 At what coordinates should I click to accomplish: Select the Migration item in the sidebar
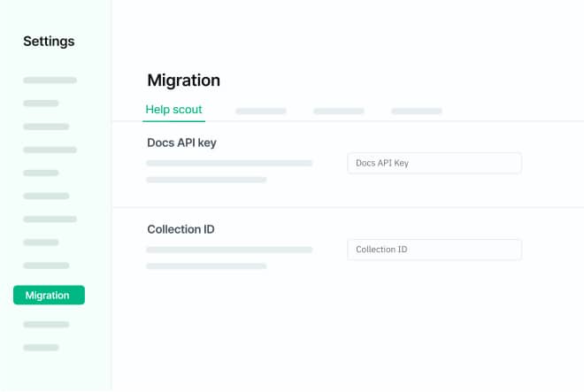(49, 296)
